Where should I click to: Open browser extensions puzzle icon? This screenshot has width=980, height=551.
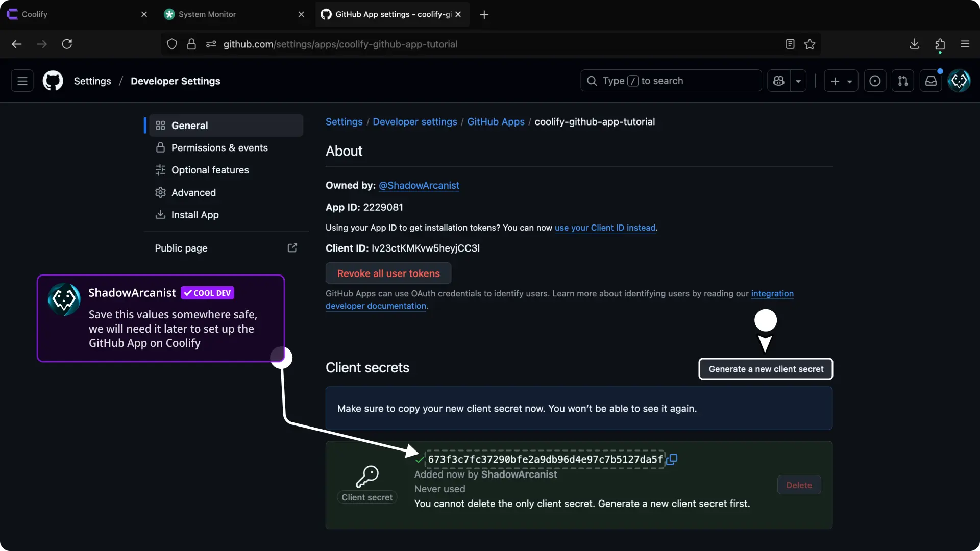pos(940,44)
